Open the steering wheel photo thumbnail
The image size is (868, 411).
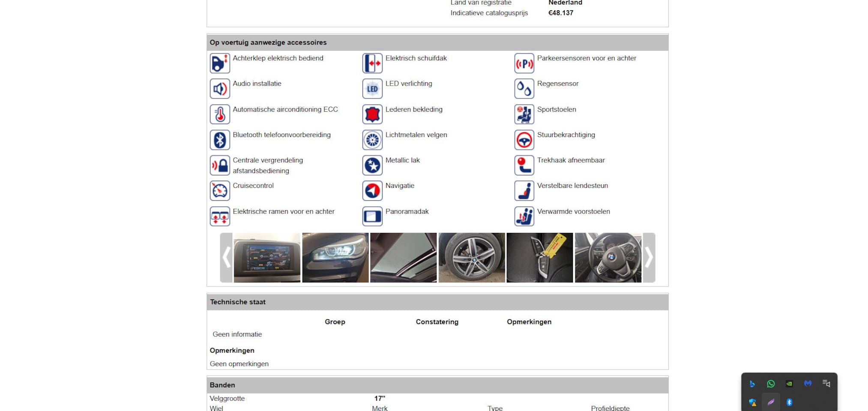(x=608, y=258)
